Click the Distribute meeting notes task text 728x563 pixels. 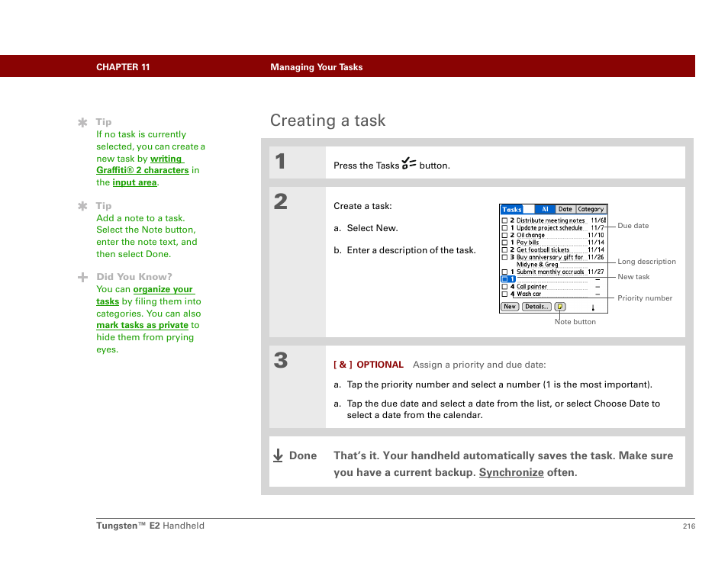[x=551, y=220]
